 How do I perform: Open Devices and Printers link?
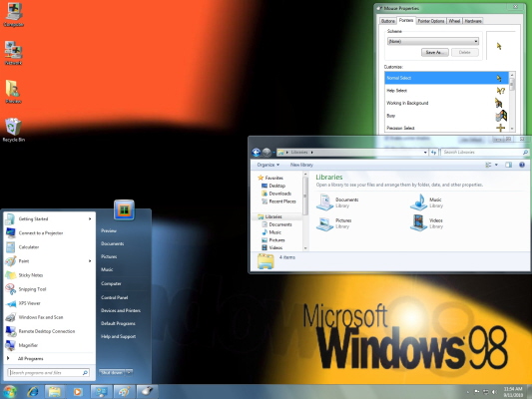pos(121,310)
